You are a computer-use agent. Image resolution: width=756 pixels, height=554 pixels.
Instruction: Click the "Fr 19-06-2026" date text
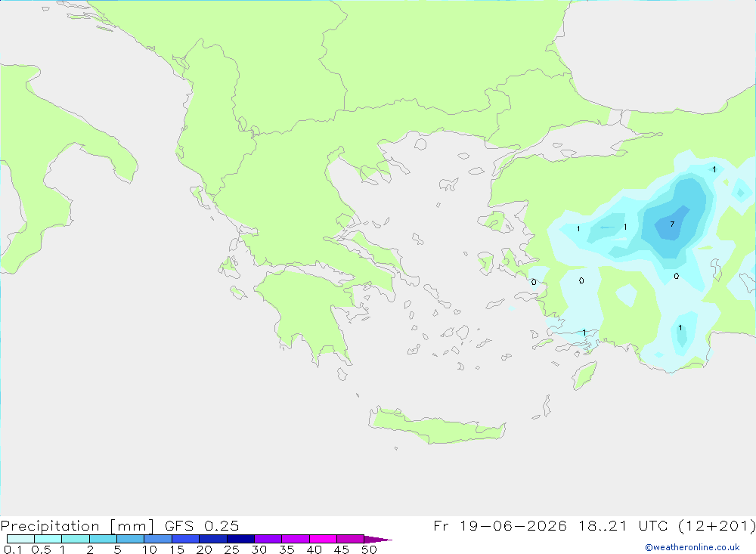click(x=500, y=525)
